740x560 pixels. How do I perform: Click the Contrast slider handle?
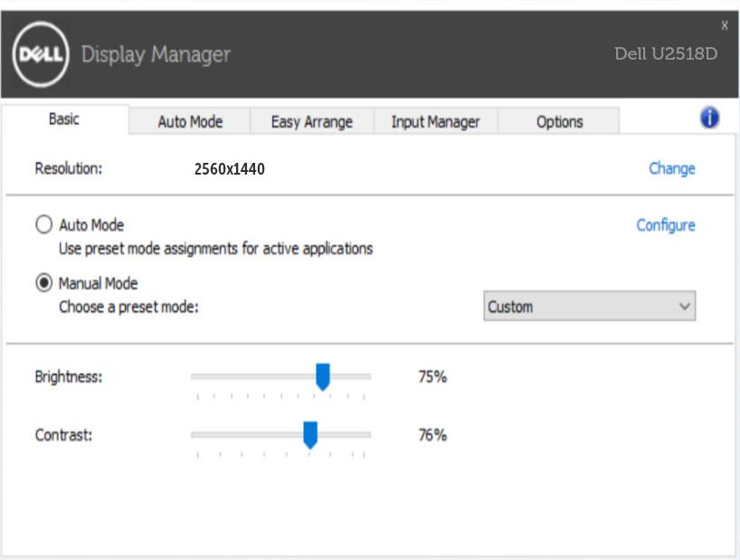coord(310,435)
